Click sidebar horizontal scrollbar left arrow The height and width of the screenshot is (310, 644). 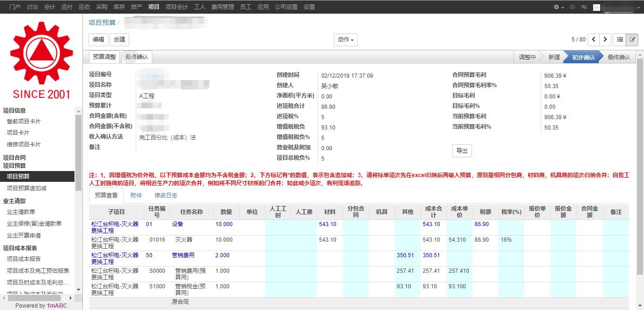(x=4, y=298)
